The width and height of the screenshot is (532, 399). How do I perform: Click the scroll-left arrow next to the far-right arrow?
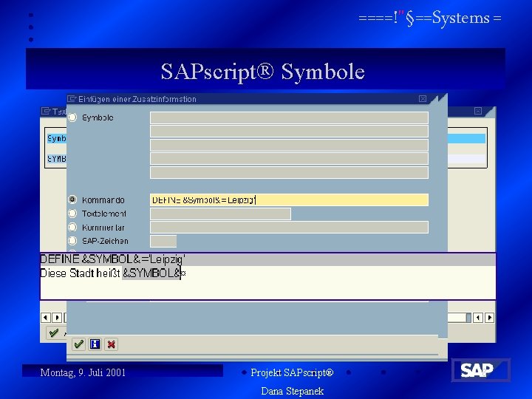(x=478, y=318)
